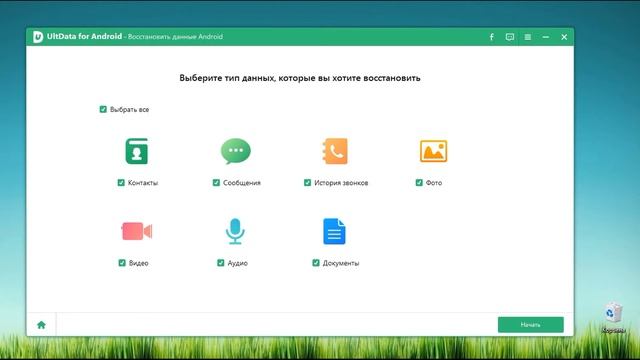Click the Фото label text

coord(434,183)
